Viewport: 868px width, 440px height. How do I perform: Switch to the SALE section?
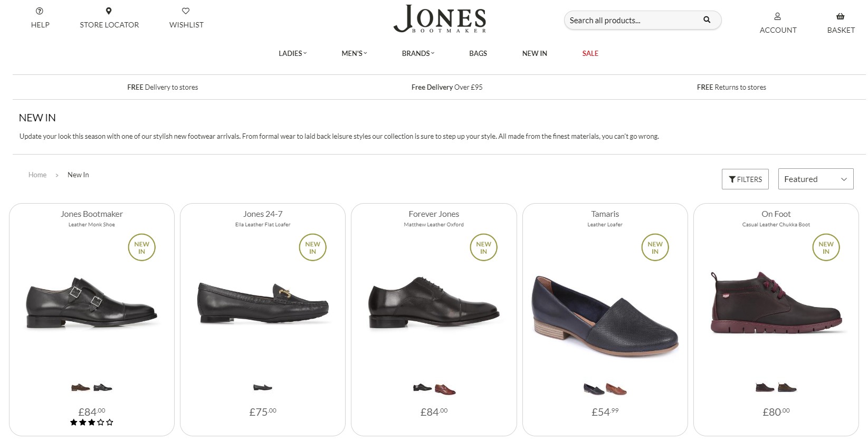[589, 53]
